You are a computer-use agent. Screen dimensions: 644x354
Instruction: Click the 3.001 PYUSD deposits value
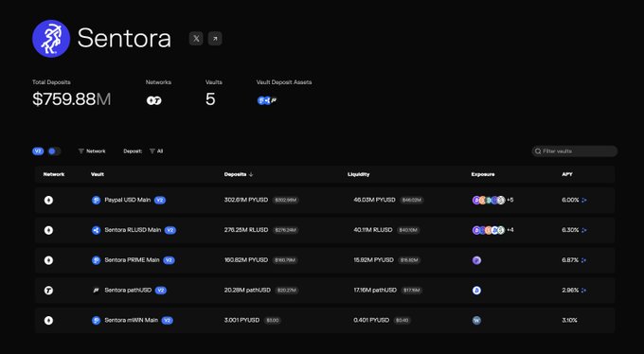tap(241, 320)
